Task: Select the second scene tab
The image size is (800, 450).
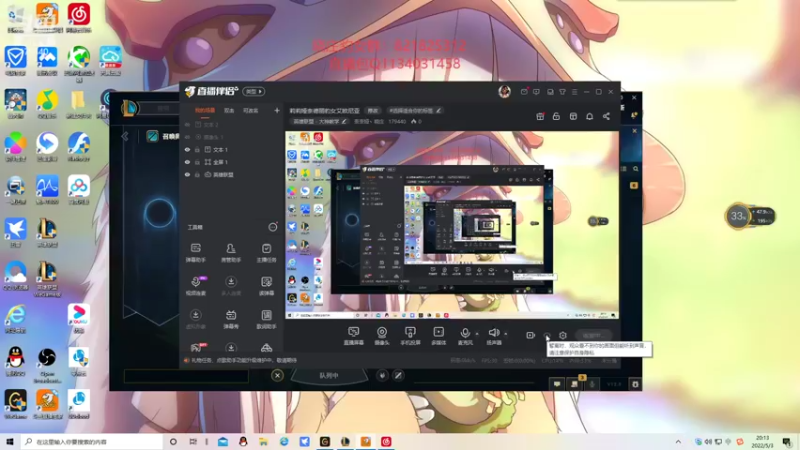Action: click(x=229, y=110)
